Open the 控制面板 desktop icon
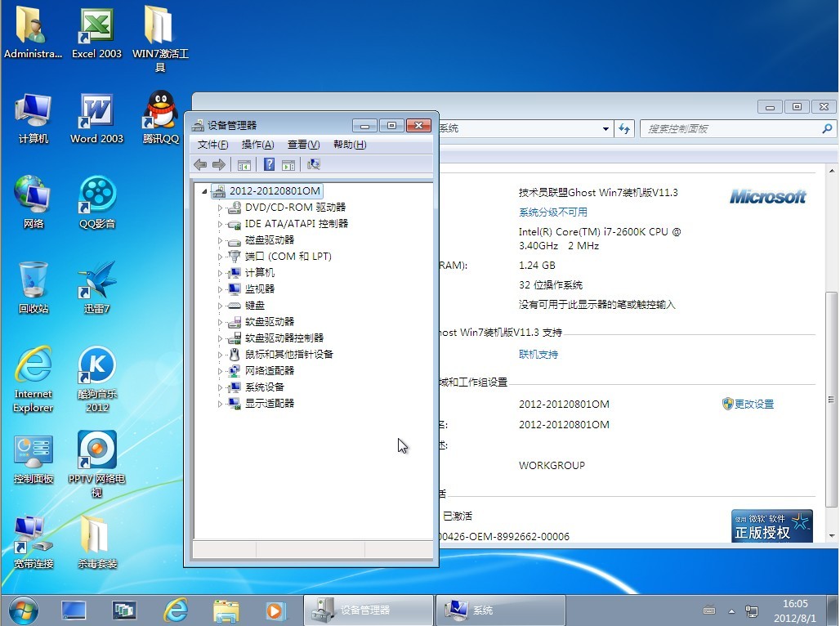 click(x=34, y=458)
